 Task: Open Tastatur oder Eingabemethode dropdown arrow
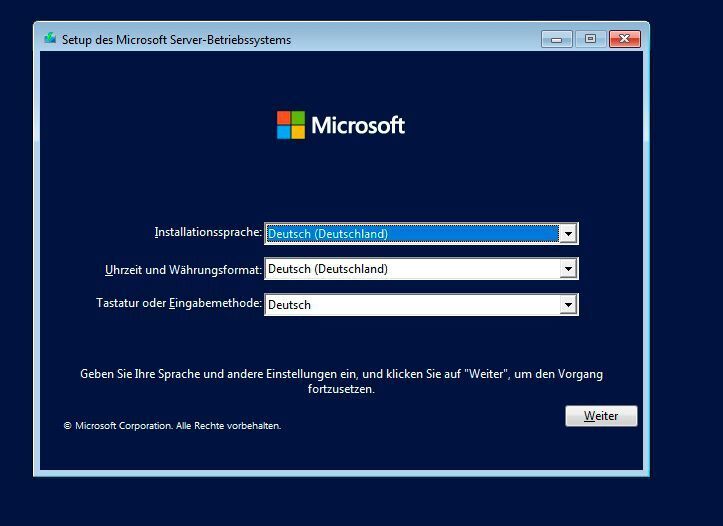pos(568,305)
